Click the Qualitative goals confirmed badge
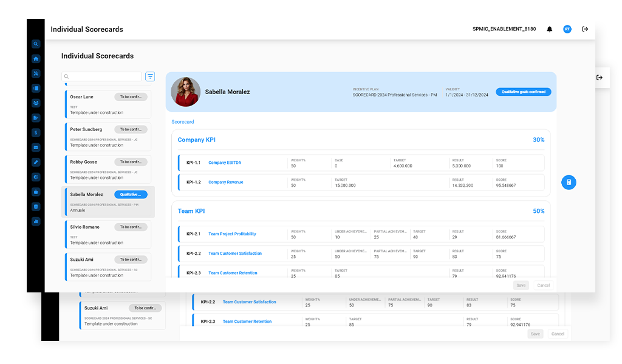 (x=523, y=92)
